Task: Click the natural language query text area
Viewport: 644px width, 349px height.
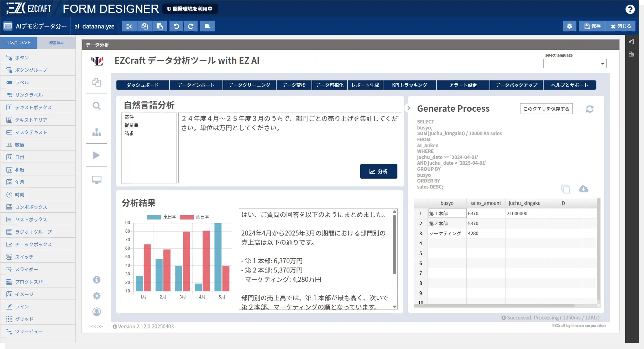Action: click(291, 148)
